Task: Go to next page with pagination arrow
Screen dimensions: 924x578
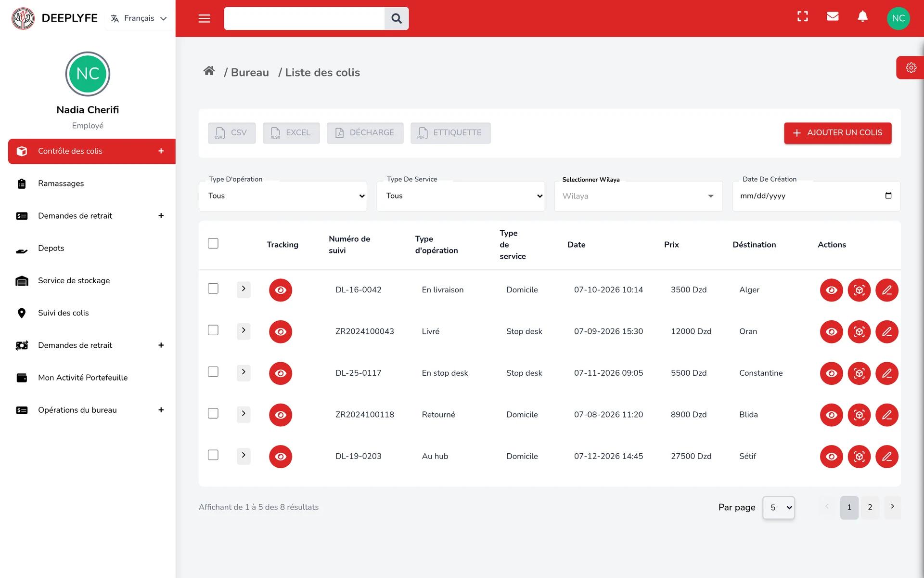Action: (x=892, y=507)
